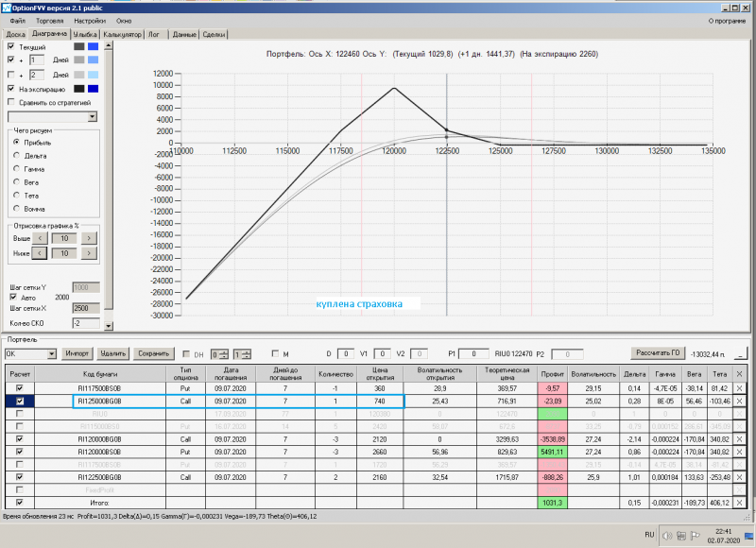Viewport: 756px width, 548px height.
Task: Remove RI120000BG0B Call row via X icon
Action: point(739,439)
